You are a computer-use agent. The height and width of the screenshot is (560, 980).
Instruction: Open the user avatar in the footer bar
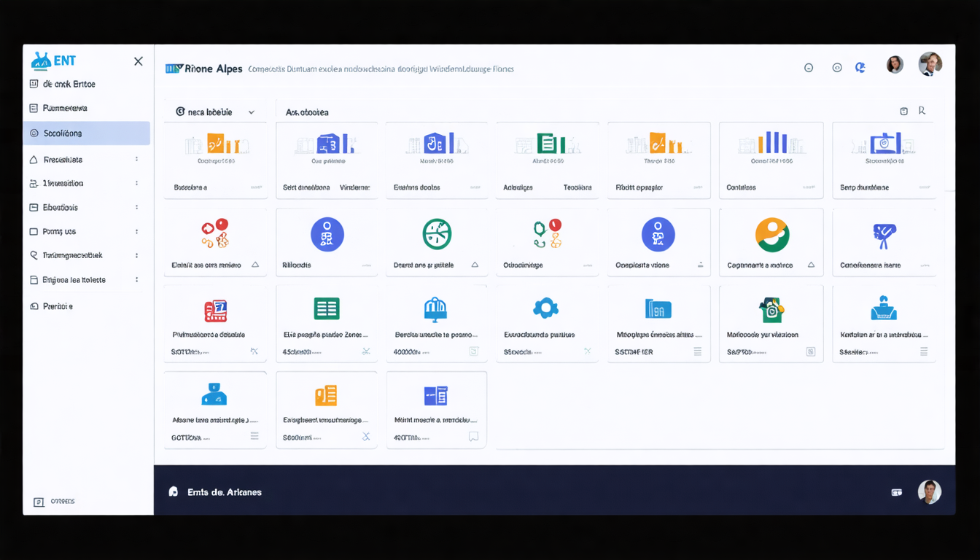coord(930,492)
